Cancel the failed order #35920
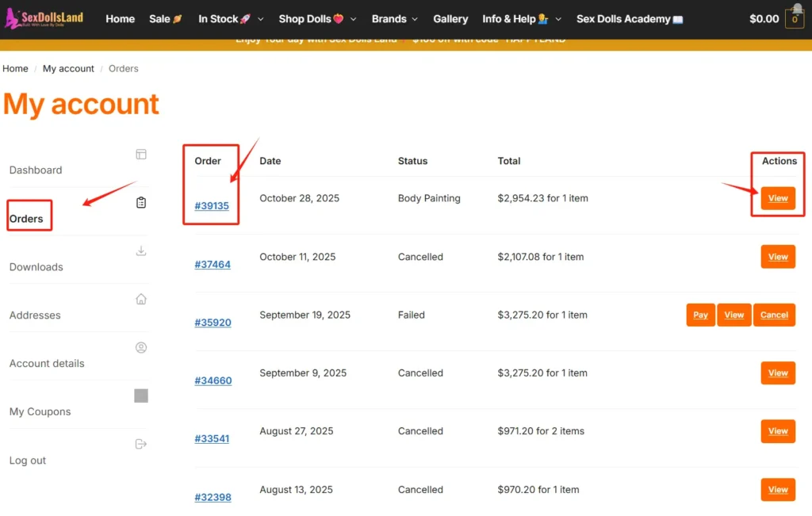The image size is (812, 516). pos(774,315)
